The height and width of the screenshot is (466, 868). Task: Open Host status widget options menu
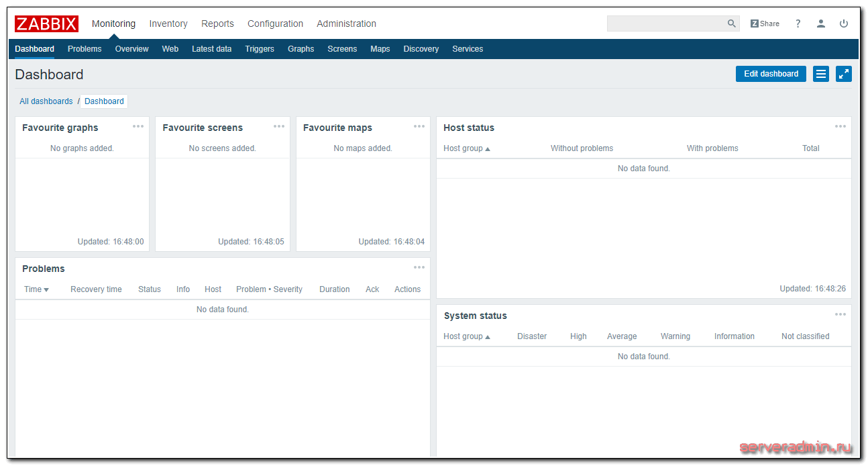[x=840, y=126]
